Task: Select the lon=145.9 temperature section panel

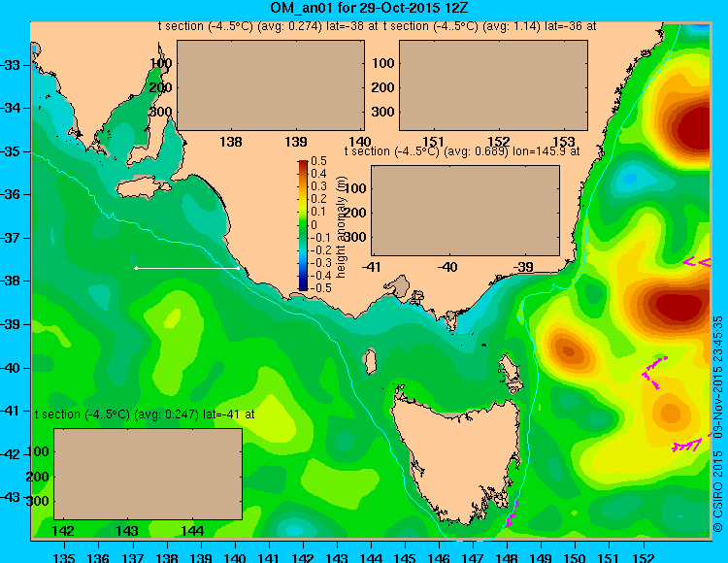Action: tap(465, 211)
